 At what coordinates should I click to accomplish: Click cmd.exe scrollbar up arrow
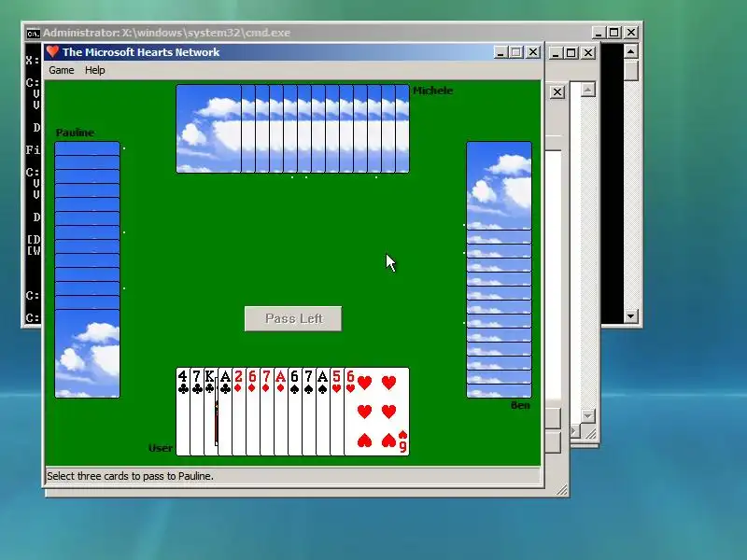click(x=631, y=51)
